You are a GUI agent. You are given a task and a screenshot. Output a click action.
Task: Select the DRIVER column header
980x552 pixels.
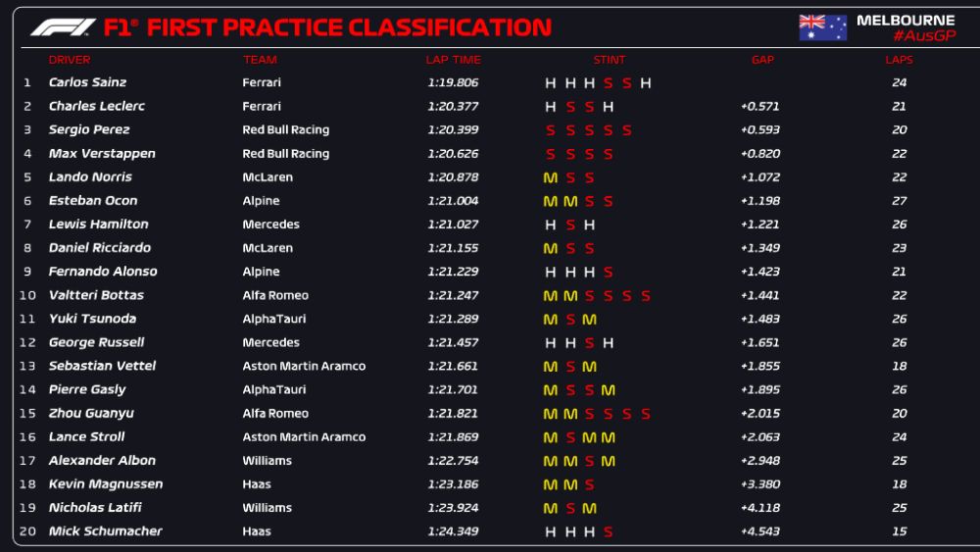click(x=70, y=60)
